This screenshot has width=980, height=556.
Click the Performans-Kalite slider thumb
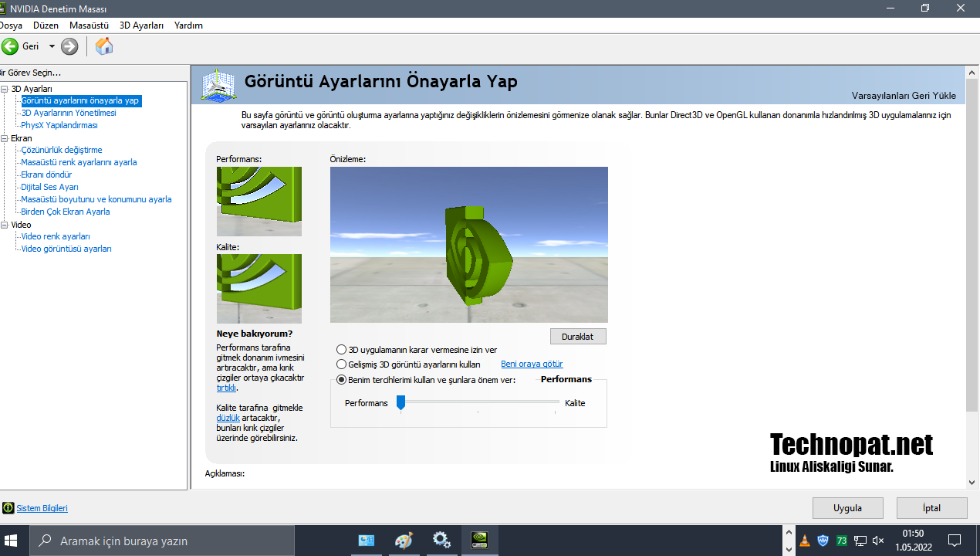click(x=400, y=402)
